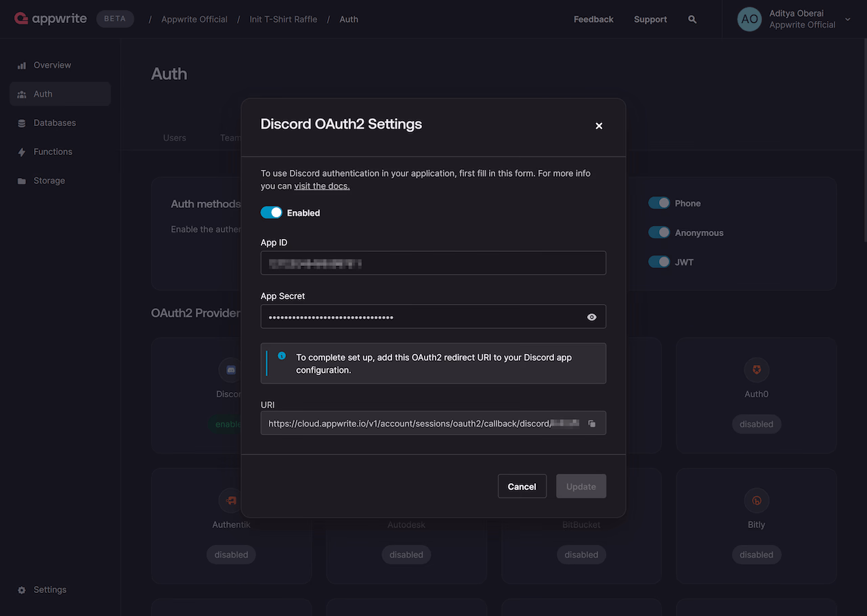The image size is (867, 616).
Task: Click Authentik disabled status badge
Action: pos(231,554)
